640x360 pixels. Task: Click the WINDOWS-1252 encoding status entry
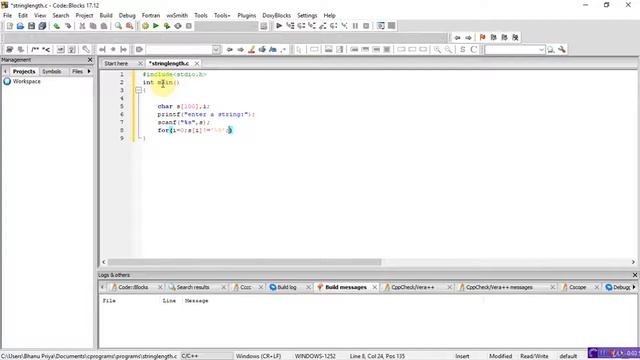[315, 356]
